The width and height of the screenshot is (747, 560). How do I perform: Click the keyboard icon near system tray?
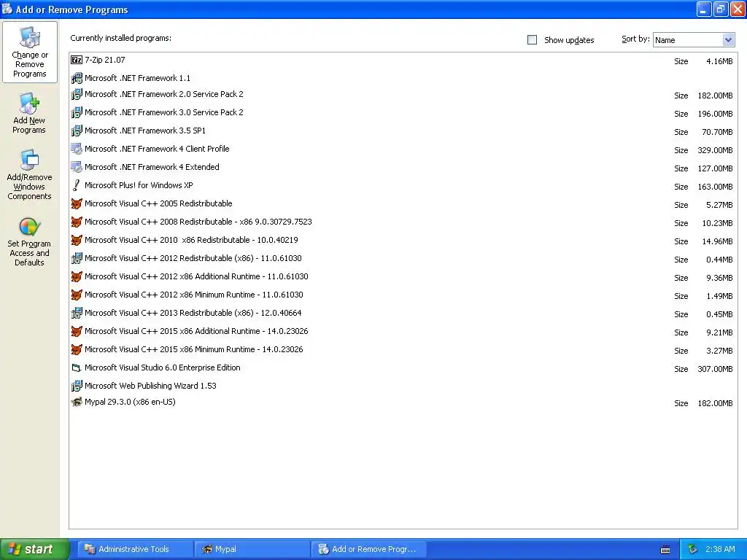pyautogui.click(x=665, y=550)
